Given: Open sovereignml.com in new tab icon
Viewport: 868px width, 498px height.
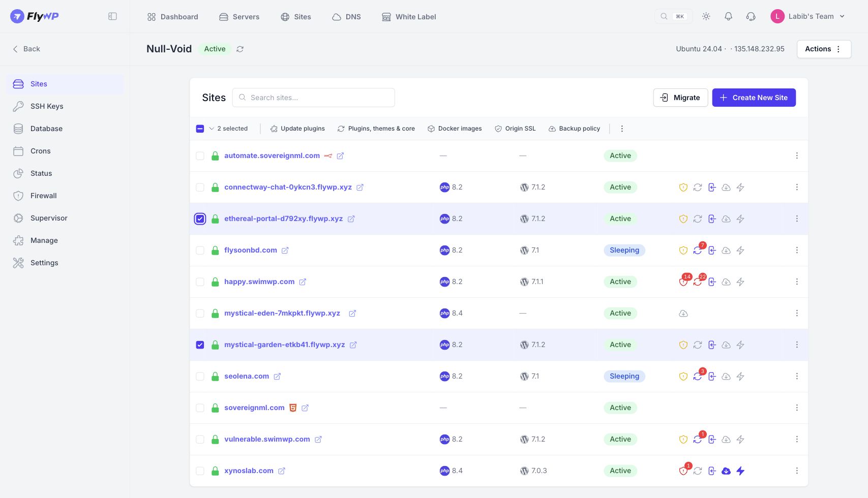Looking at the screenshot, I should pos(305,408).
